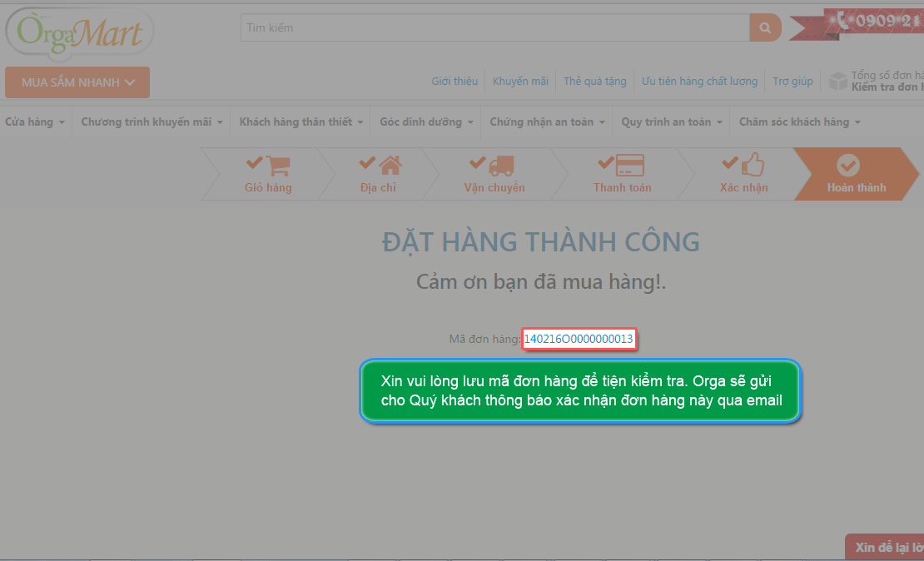Open the MUA SẮM NHANH dropdown
Screen dimensions: 924x561
77,82
